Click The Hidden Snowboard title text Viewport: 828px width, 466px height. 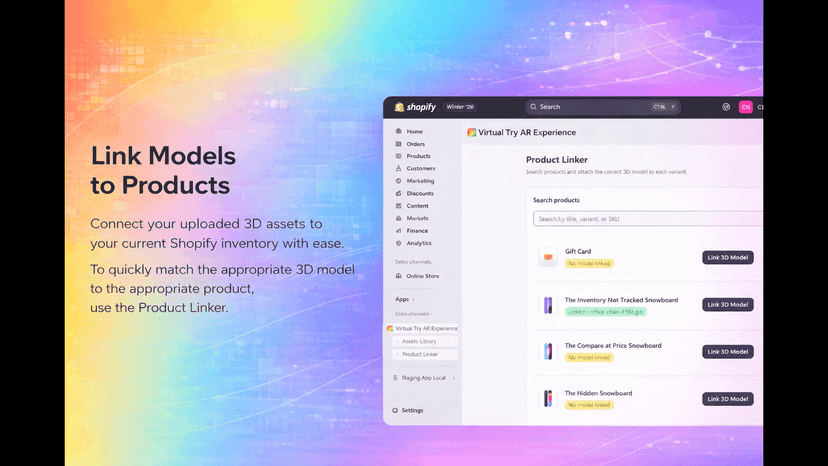click(x=598, y=393)
